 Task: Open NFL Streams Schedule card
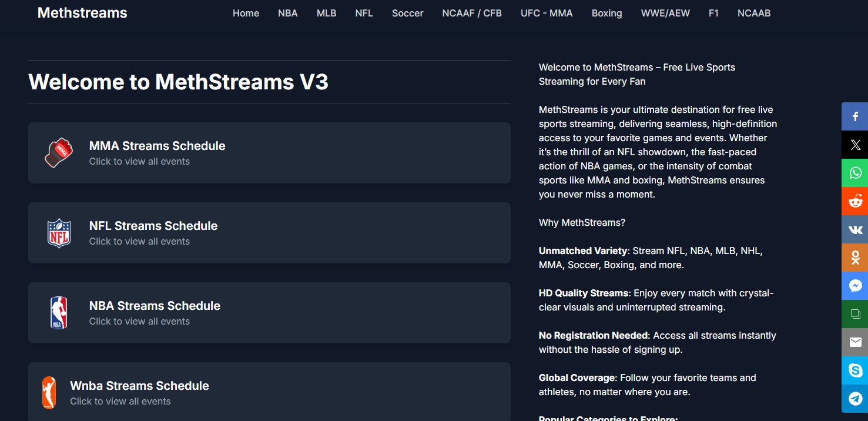pos(269,233)
